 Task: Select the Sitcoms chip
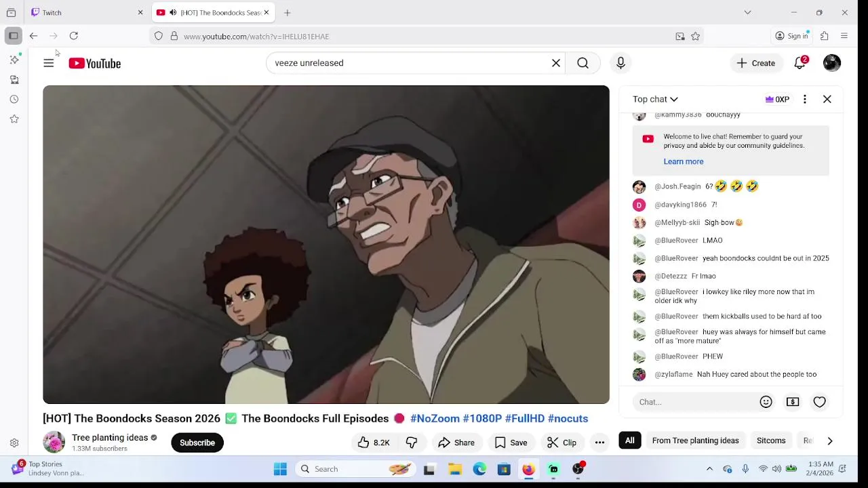coord(771,441)
